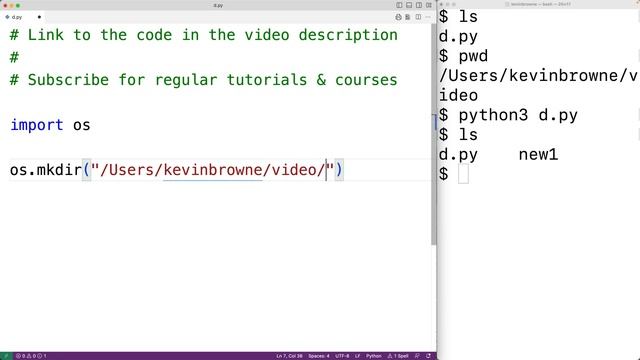Change file encoding UTF-8
The height and width of the screenshot is (360, 640).
coord(342,356)
